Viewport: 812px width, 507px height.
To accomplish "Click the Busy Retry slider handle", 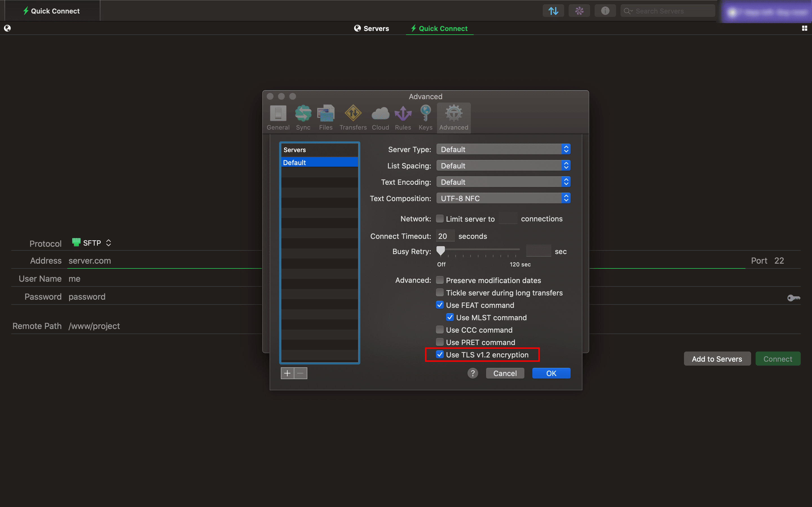I will (x=441, y=250).
